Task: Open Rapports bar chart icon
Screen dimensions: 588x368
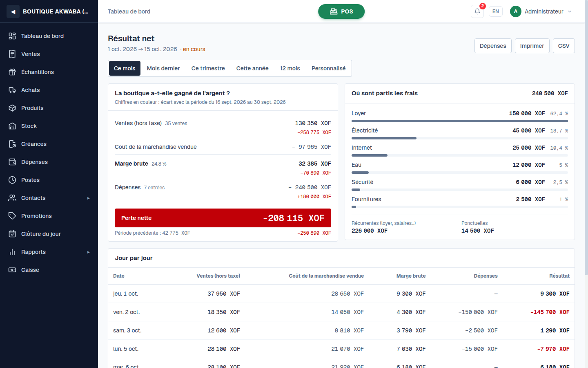Action: pos(12,252)
